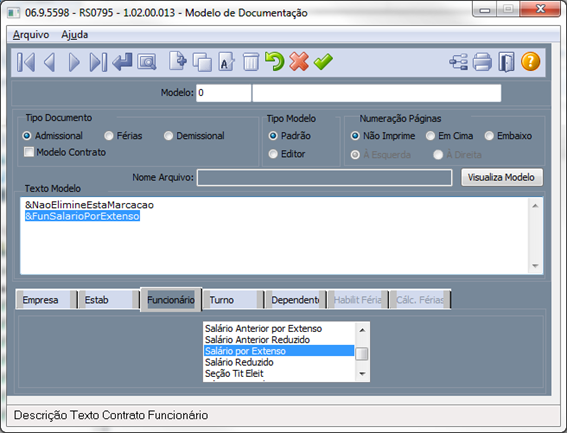Click the trash delete icon
The width and height of the screenshot is (567, 433).
pyautogui.click(x=251, y=62)
